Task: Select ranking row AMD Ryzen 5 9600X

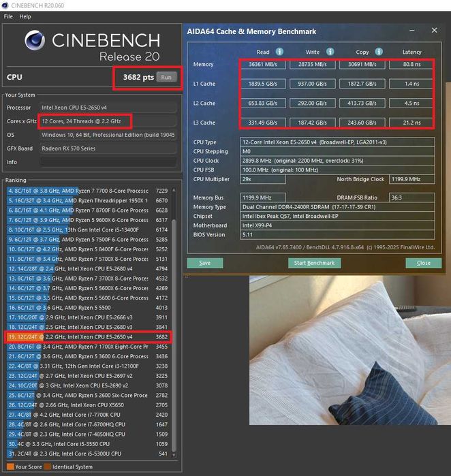Action: click(87, 220)
